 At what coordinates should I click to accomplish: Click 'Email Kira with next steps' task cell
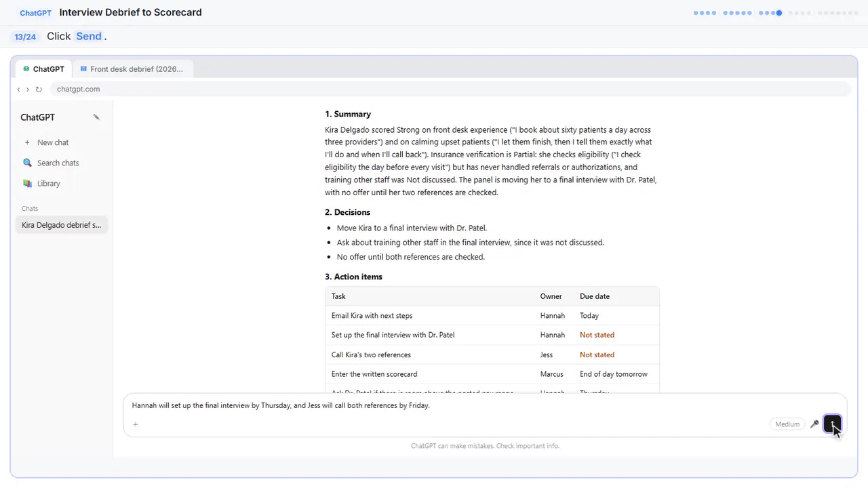tap(372, 316)
